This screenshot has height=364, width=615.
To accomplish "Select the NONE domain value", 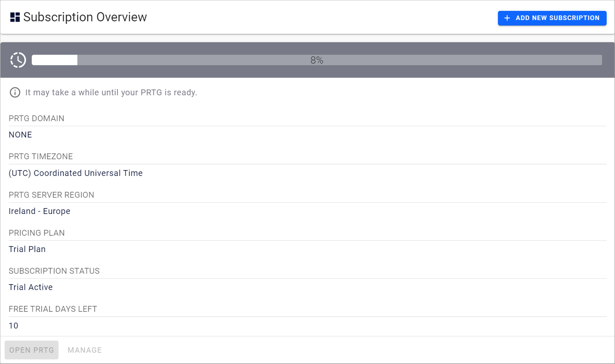I will [x=20, y=135].
